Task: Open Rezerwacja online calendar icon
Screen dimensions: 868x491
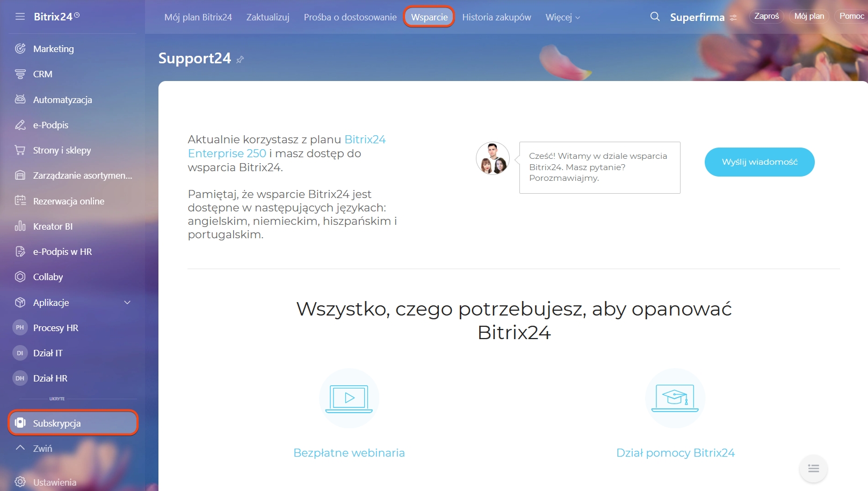Action: (20, 201)
